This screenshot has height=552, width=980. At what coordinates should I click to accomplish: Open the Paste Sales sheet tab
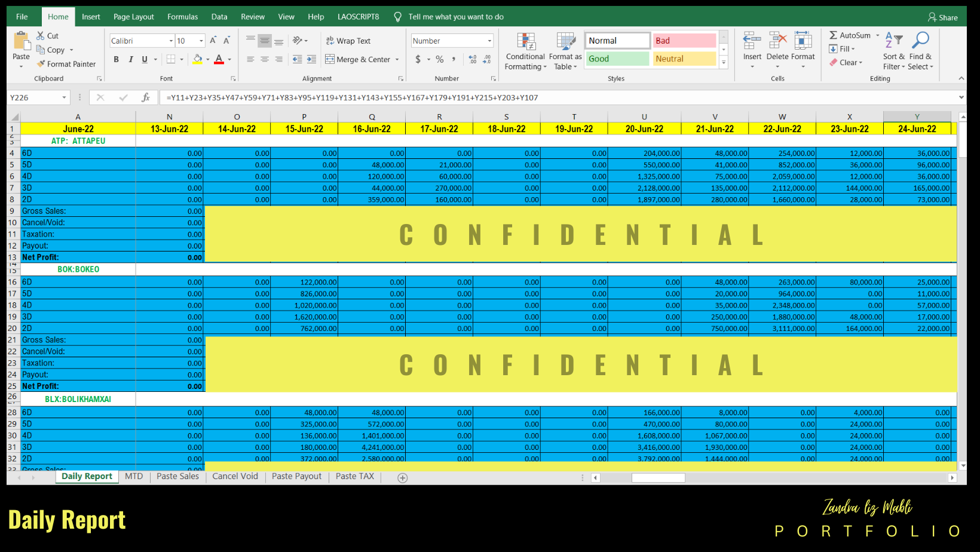pyautogui.click(x=177, y=476)
